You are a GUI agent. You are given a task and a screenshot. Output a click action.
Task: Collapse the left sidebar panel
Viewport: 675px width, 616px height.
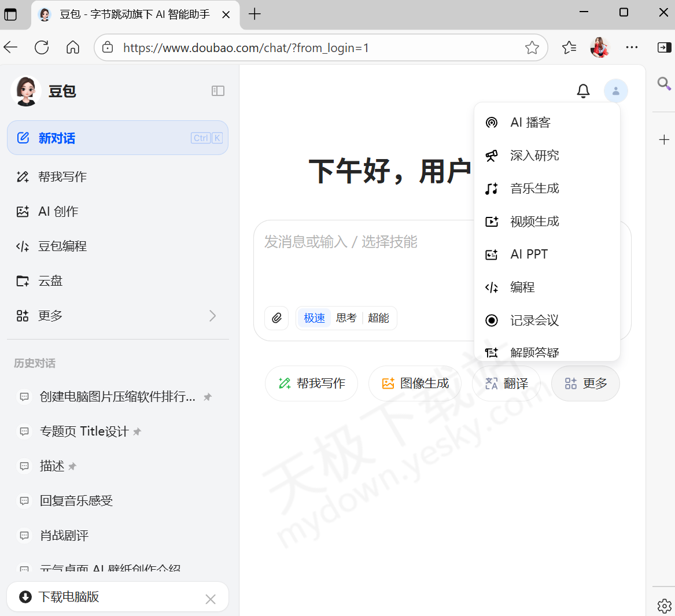pyautogui.click(x=217, y=91)
